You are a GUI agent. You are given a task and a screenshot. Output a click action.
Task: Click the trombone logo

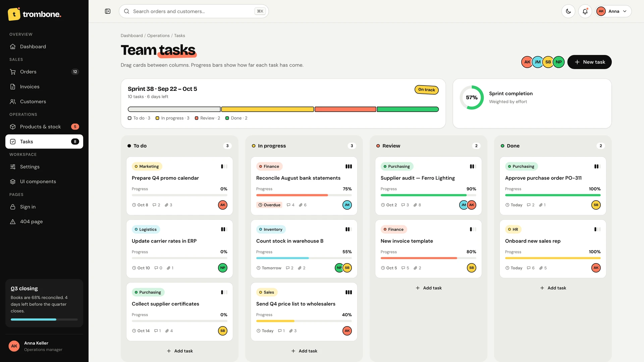coord(35,14)
